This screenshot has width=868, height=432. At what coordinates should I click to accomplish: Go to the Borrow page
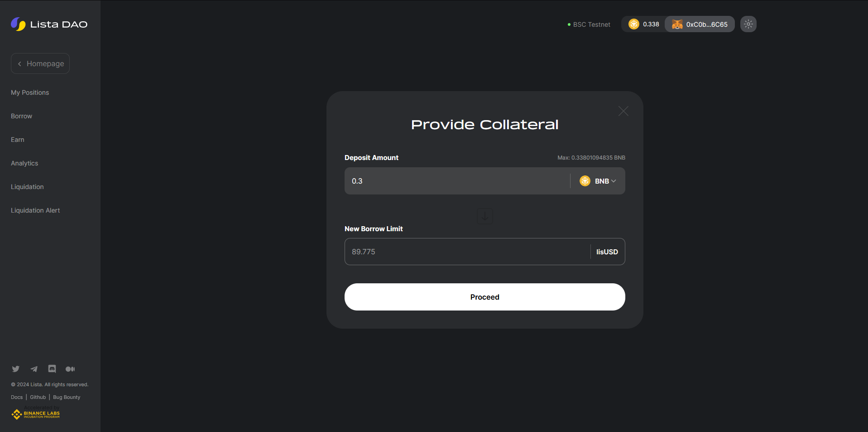21,116
